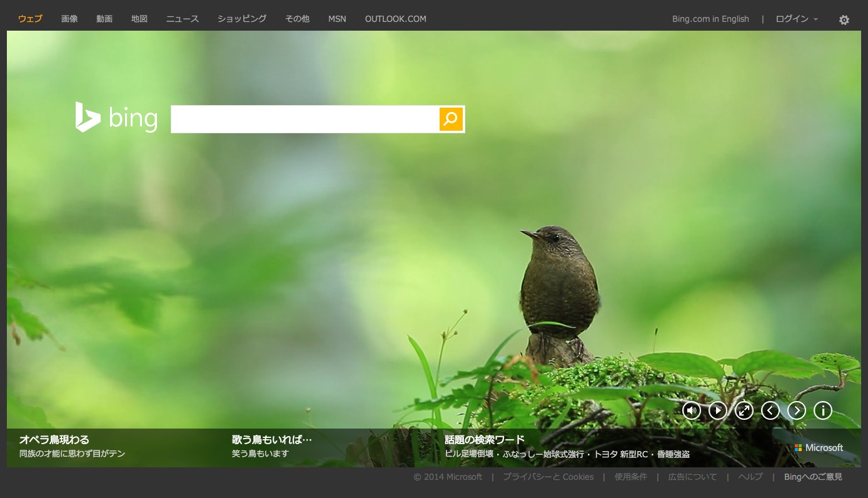Show image info with the i icon
Screen dimensions: 868x498
click(822, 410)
